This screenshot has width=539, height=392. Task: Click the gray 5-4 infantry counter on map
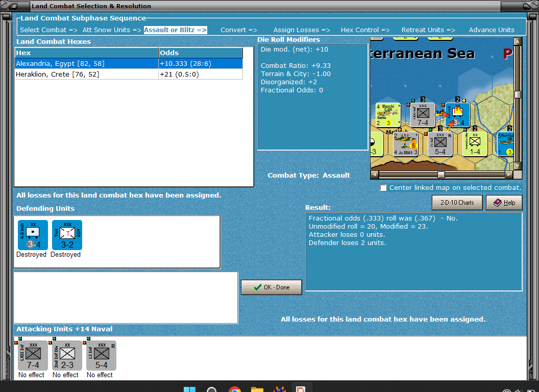(440, 144)
